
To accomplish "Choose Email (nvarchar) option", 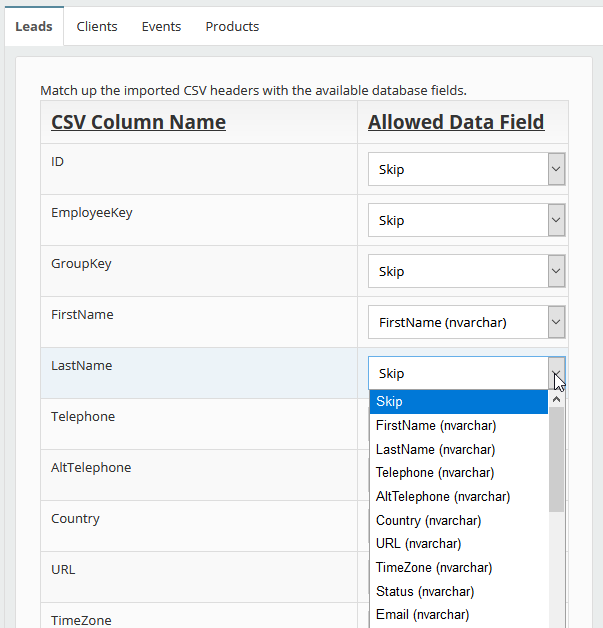I will 458,614.
